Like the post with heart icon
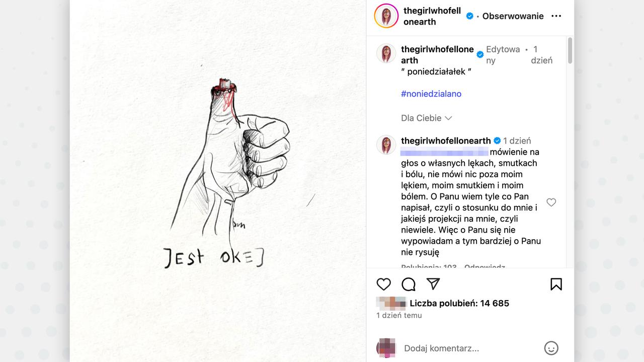 [384, 284]
